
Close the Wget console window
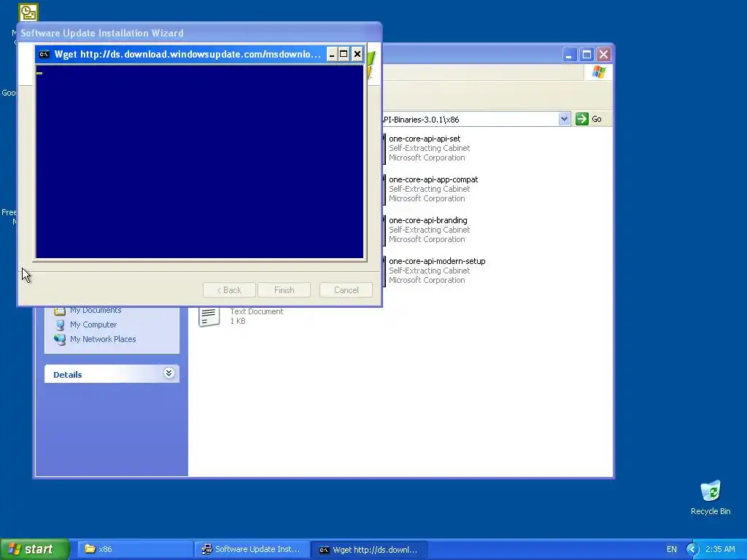(x=357, y=54)
